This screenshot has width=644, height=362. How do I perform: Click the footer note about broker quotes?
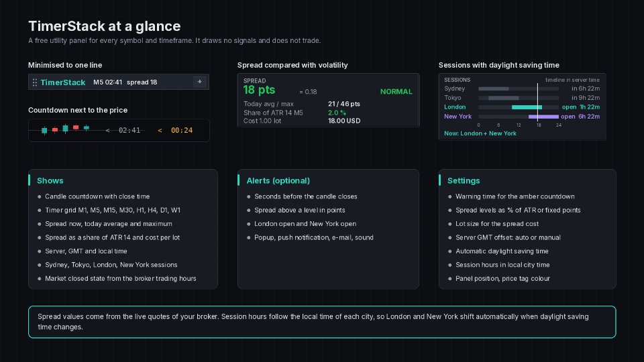[322, 322]
